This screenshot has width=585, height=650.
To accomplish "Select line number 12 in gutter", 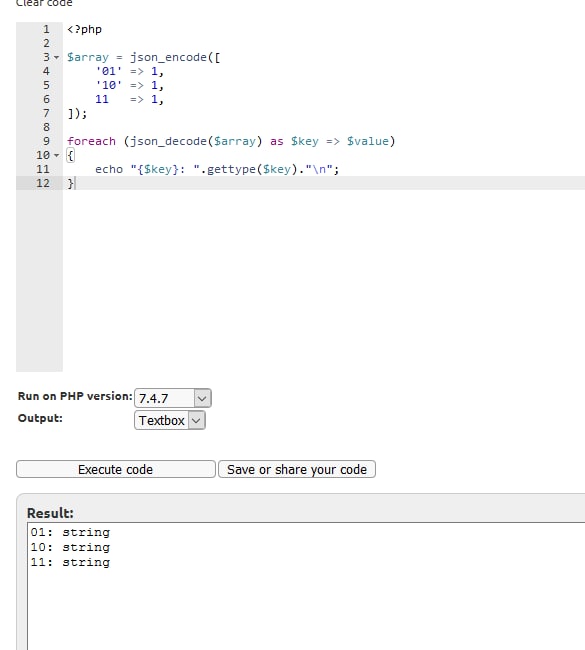I will tap(43, 183).
